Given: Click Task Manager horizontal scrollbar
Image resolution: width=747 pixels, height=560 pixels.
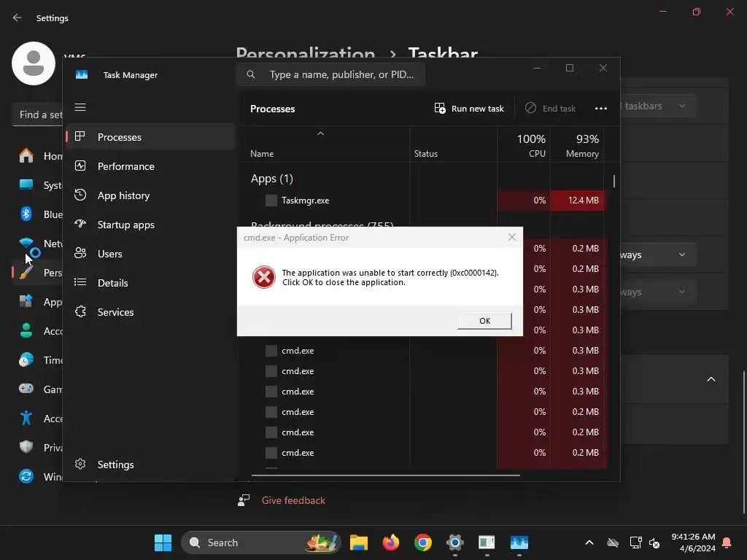Looking at the screenshot, I should point(386,475).
